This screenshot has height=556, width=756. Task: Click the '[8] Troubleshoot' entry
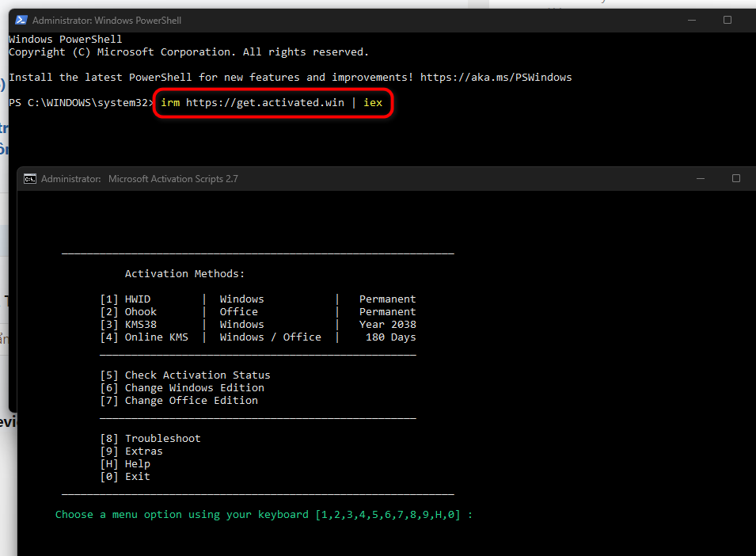[x=150, y=438]
